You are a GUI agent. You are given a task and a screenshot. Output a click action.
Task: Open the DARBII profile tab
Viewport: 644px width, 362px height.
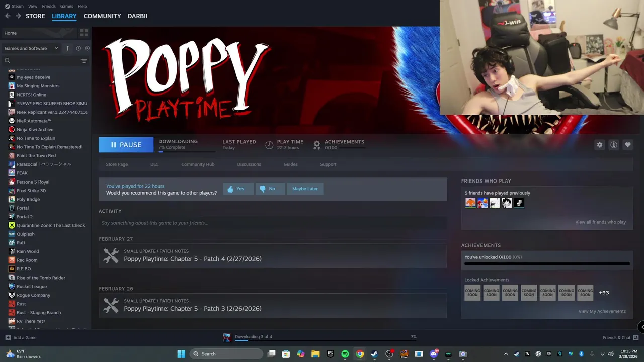click(137, 16)
